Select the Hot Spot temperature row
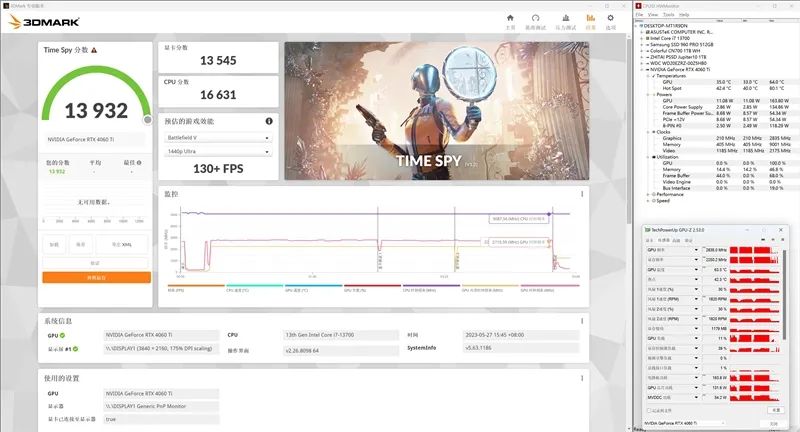Screen dimensions: 800x432 pyautogui.click(x=672, y=88)
